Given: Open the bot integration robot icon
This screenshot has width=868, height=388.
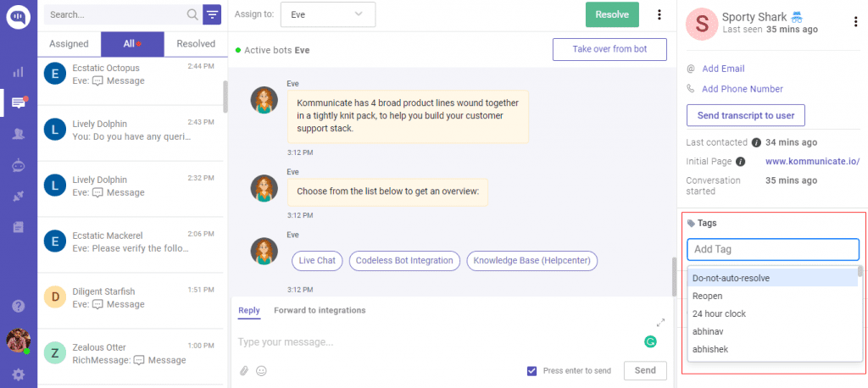Looking at the screenshot, I should pyautogui.click(x=19, y=165).
